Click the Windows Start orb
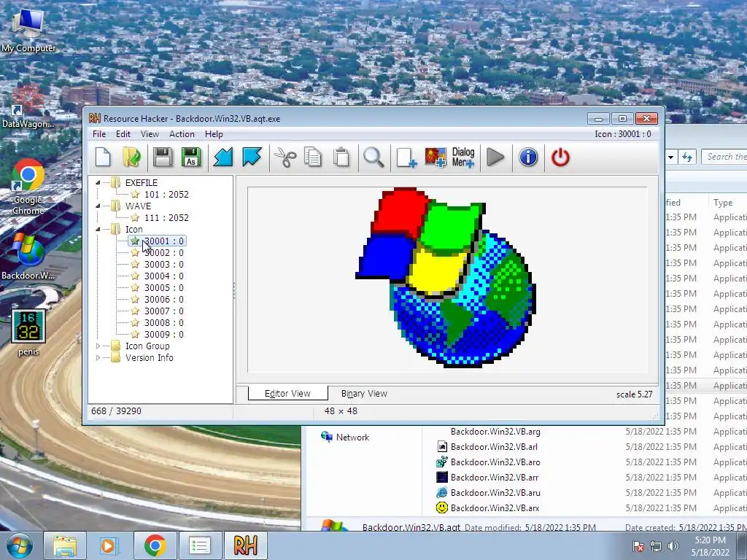The image size is (747, 560). pyautogui.click(x=20, y=545)
